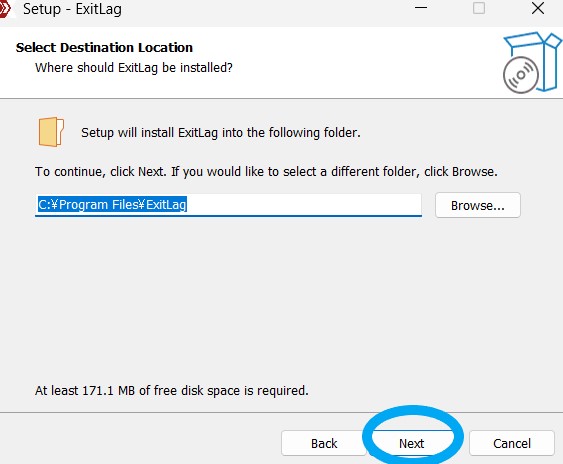Click the 'Select Destination Location' heading
563x464 pixels.
[x=104, y=47]
